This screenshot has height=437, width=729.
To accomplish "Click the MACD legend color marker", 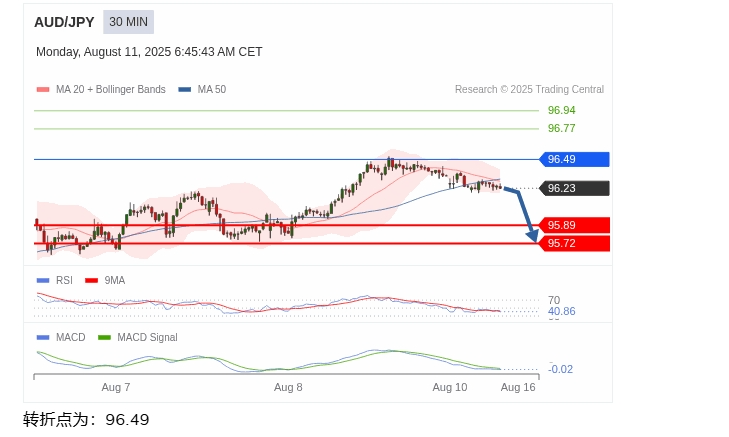I will 42,338.
